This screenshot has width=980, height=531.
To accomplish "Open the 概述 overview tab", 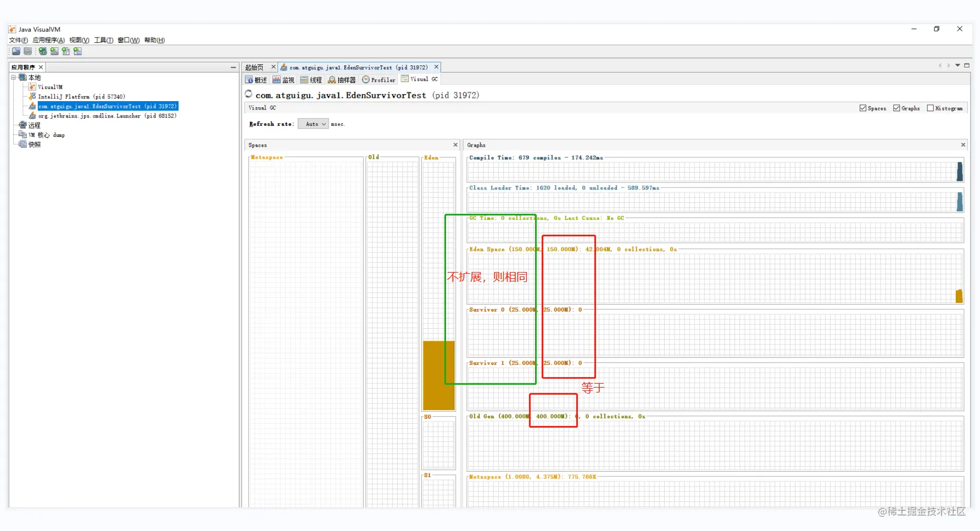I will [256, 80].
